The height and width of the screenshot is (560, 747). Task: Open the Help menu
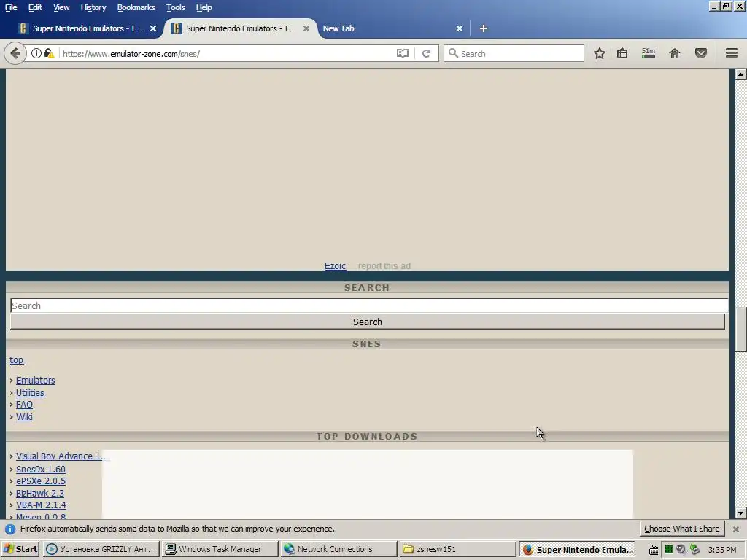pos(204,7)
